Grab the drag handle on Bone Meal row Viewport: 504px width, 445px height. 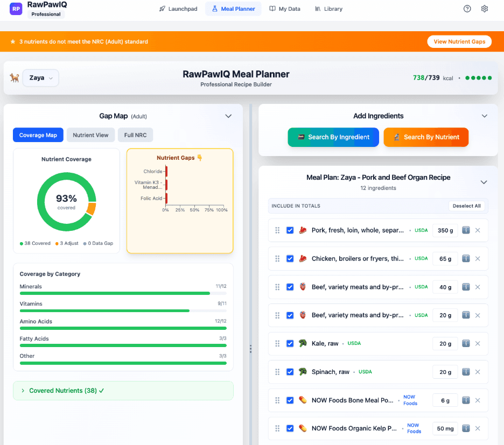click(x=277, y=400)
